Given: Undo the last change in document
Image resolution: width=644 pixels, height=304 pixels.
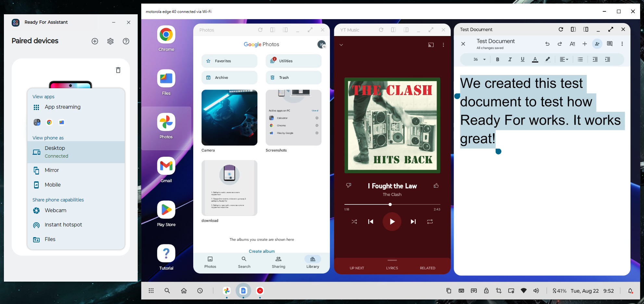Looking at the screenshot, I should click(547, 44).
